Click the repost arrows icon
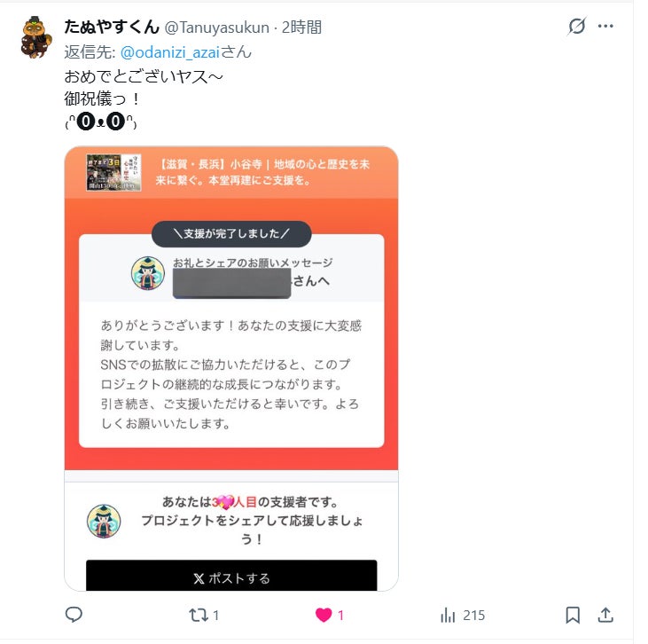This screenshot has height=644, width=648. [x=199, y=615]
